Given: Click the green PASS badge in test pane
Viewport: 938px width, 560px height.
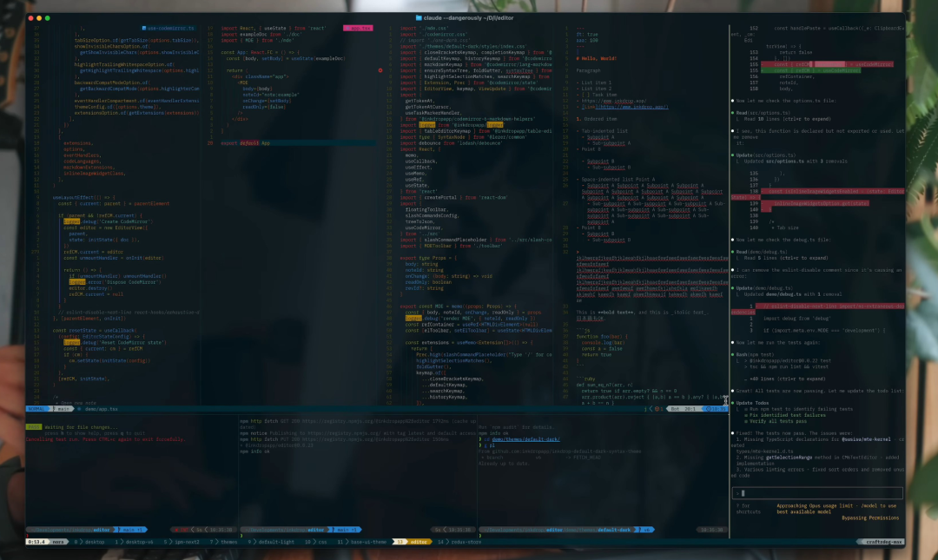Looking at the screenshot, I should click(x=34, y=427).
